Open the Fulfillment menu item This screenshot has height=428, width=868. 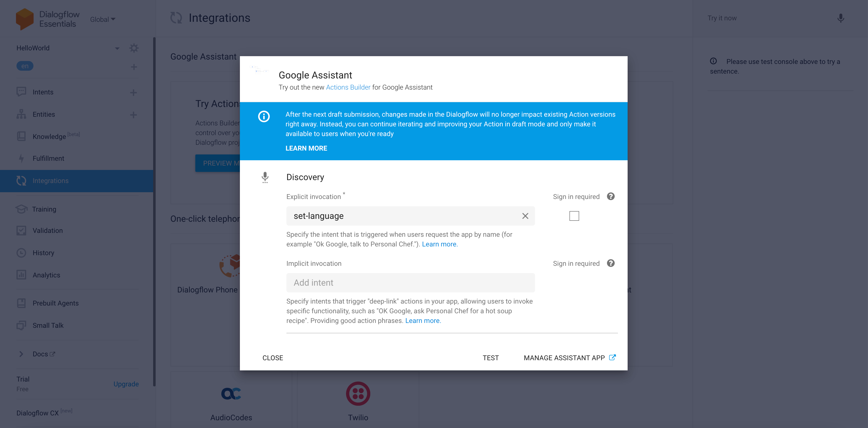click(48, 158)
